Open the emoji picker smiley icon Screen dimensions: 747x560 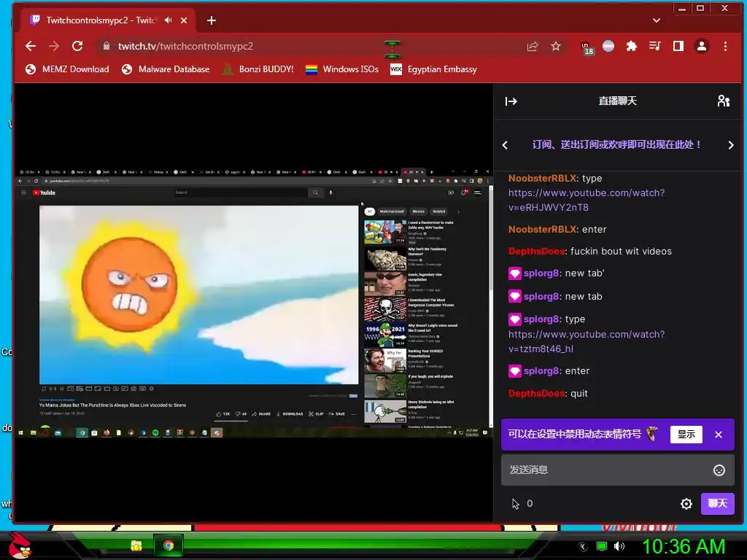(x=719, y=470)
